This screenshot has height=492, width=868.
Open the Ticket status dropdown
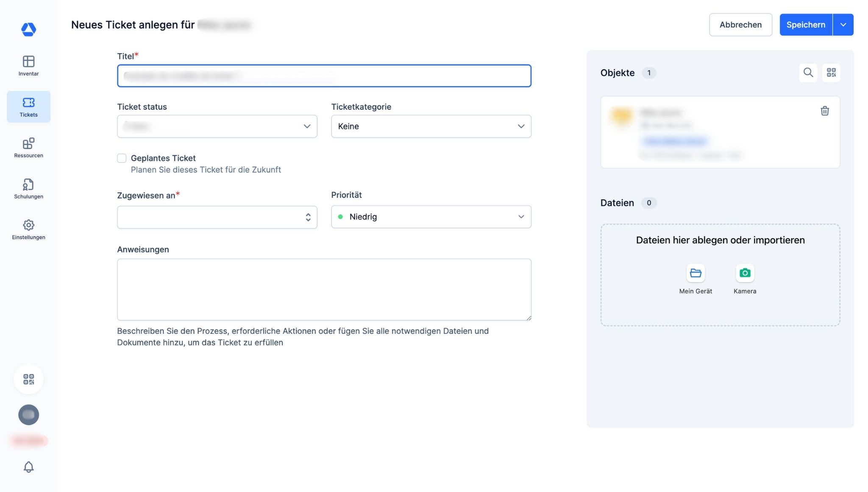tap(217, 126)
